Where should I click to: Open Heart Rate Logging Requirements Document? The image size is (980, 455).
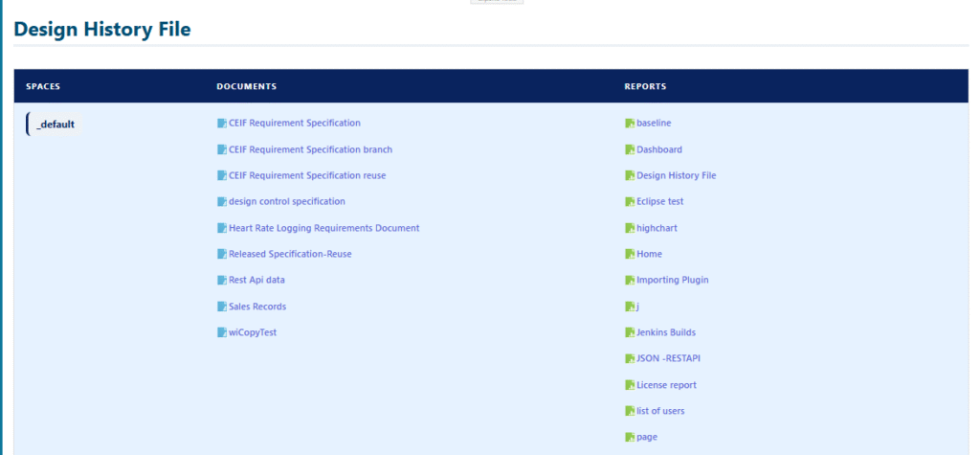click(323, 228)
